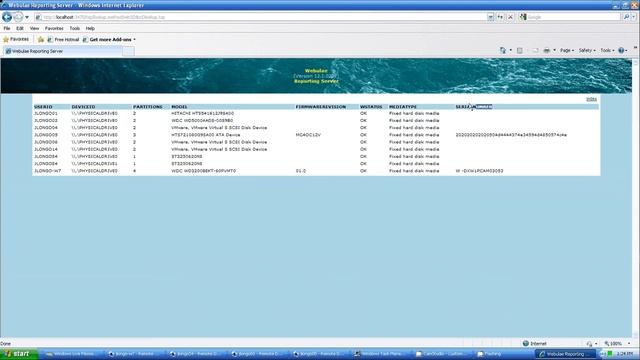
Task: Click the Print icon
Action: [547, 50]
